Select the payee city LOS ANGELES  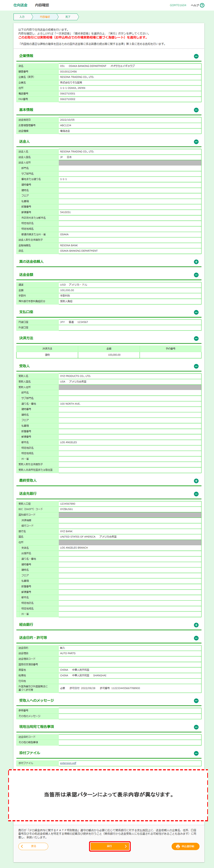68,442
